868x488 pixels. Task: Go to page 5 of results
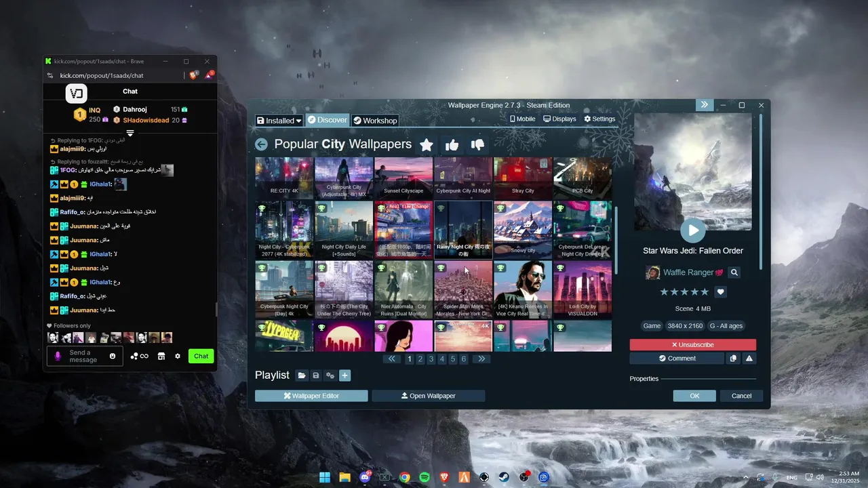(x=453, y=359)
